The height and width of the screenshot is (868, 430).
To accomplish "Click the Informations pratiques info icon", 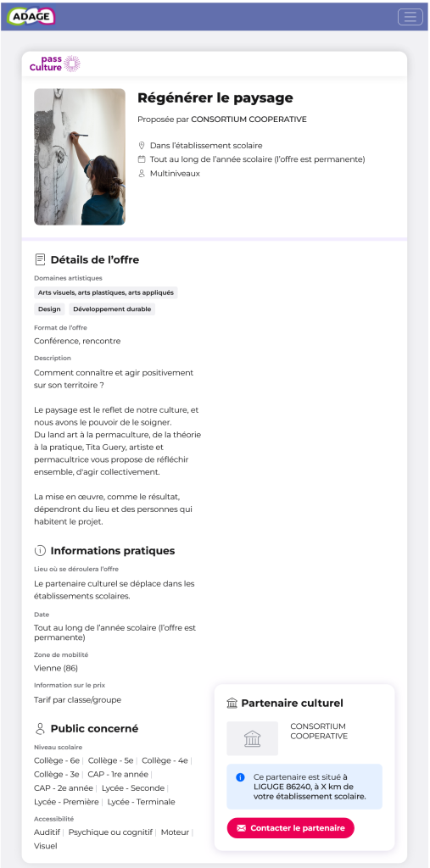I will tap(40, 551).
